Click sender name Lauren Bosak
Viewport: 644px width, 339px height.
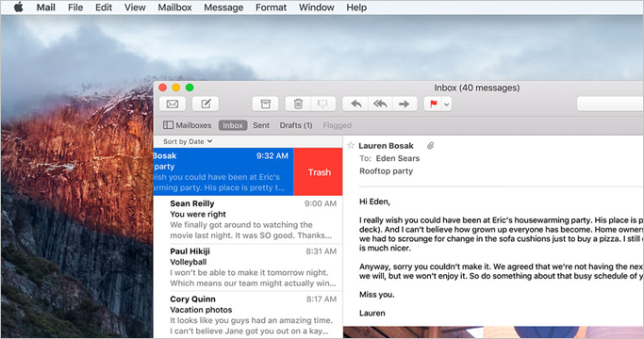tap(386, 146)
